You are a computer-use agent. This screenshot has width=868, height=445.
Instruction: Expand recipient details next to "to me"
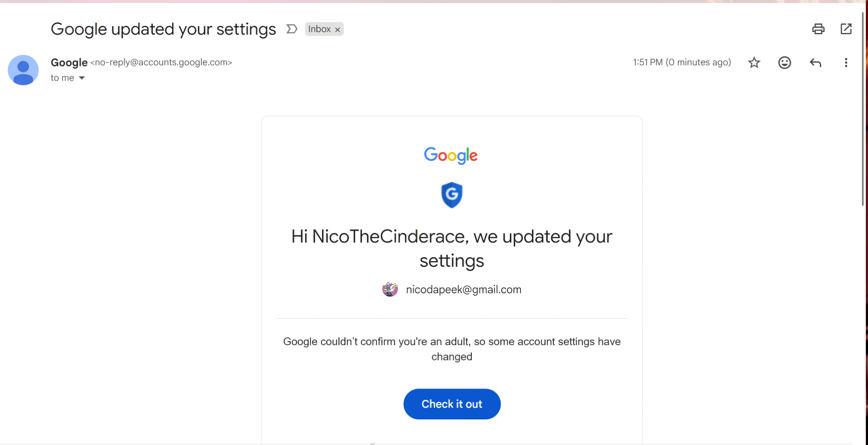point(82,78)
